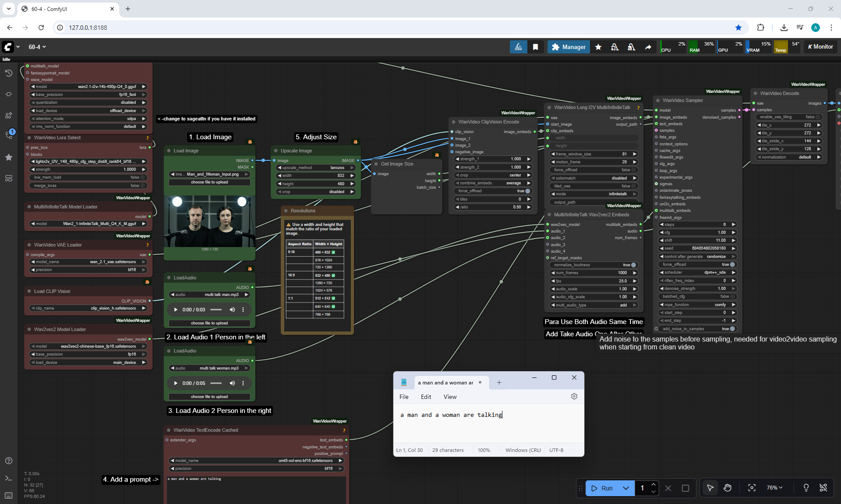The width and height of the screenshot is (841, 504).
Task: Click the share arrow icon
Action: 648,47
